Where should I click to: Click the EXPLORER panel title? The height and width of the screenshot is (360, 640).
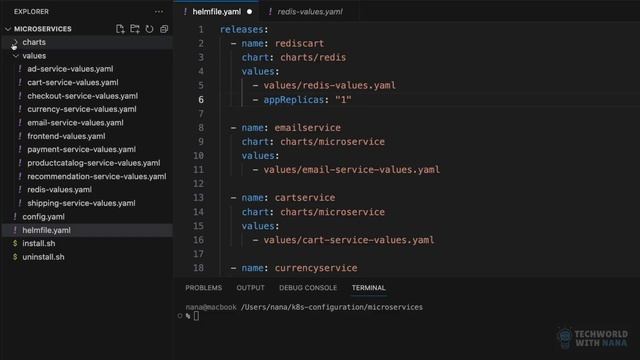pos(31,11)
